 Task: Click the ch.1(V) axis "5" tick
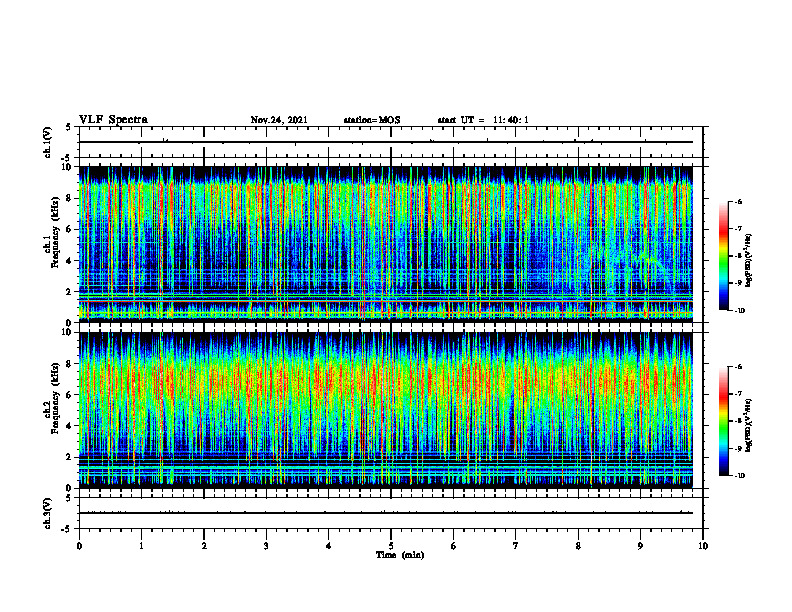click(69, 128)
